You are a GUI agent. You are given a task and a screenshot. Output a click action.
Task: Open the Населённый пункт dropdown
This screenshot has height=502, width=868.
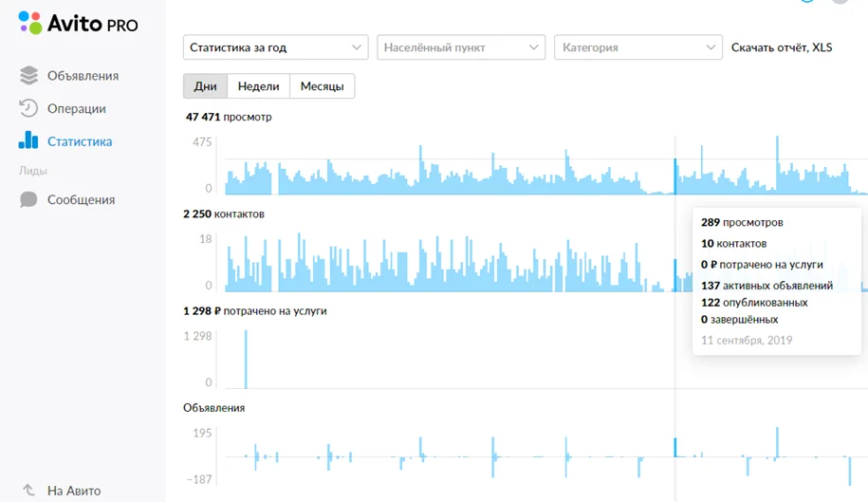point(461,47)
